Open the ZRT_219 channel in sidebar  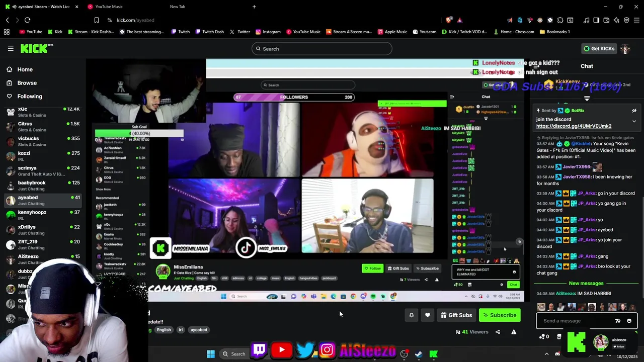click(43, 244)
